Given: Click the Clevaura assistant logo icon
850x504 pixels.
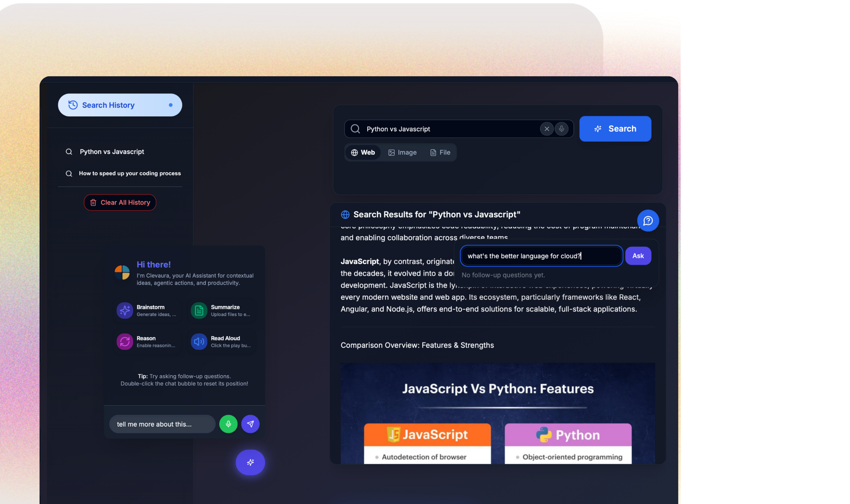Looking at the screenshot, I should click(122, 272).
